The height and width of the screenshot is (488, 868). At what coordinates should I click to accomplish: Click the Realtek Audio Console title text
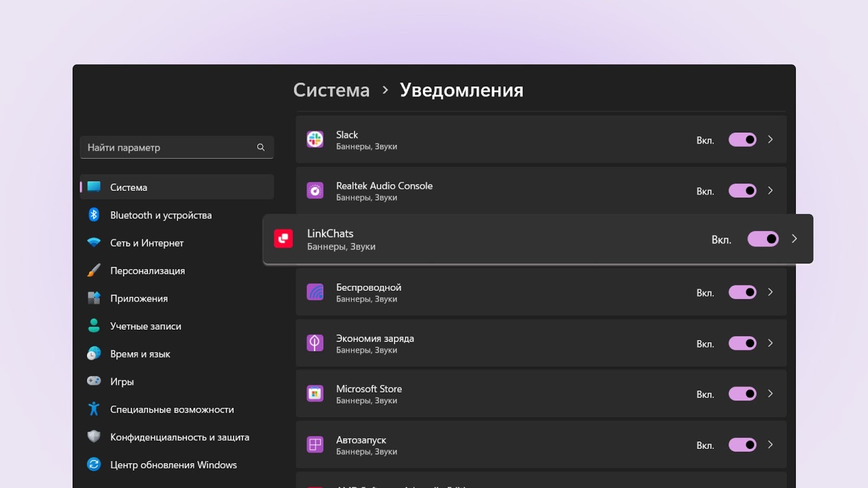[384, 185]
